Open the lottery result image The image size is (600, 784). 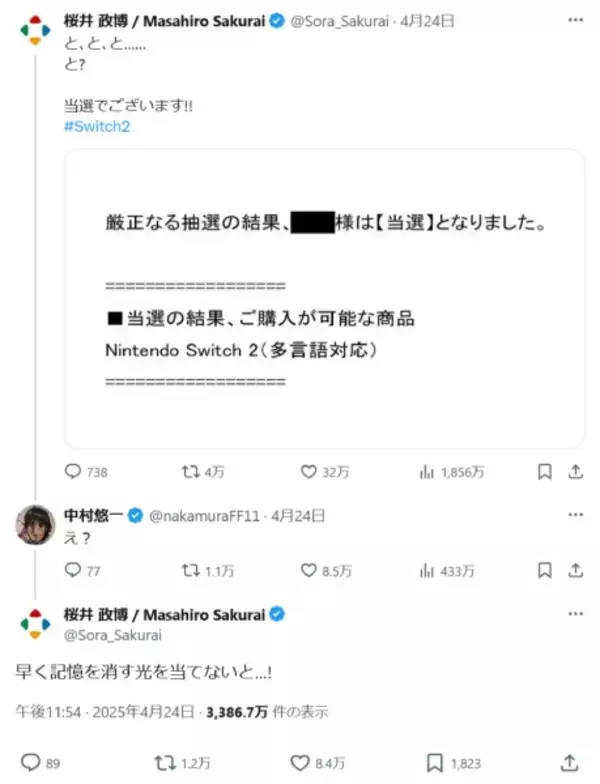tap(324, 298)
